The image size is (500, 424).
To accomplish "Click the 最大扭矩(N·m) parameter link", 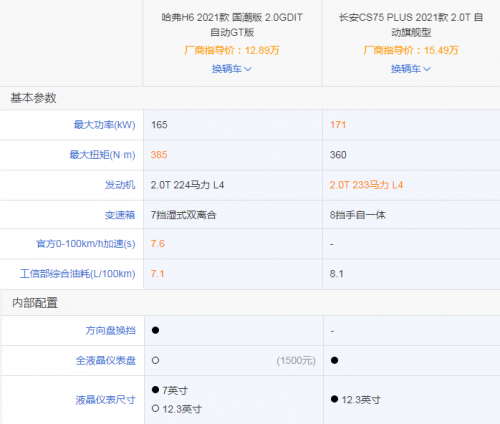I will coord(102,155).
